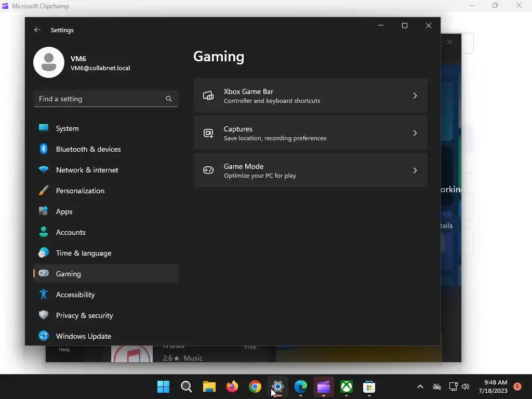Image resolution: width=532 pixels, height=399 pixels.
Task: Click the Gaming controller icon in sidebar
Action: coord(44,273)
